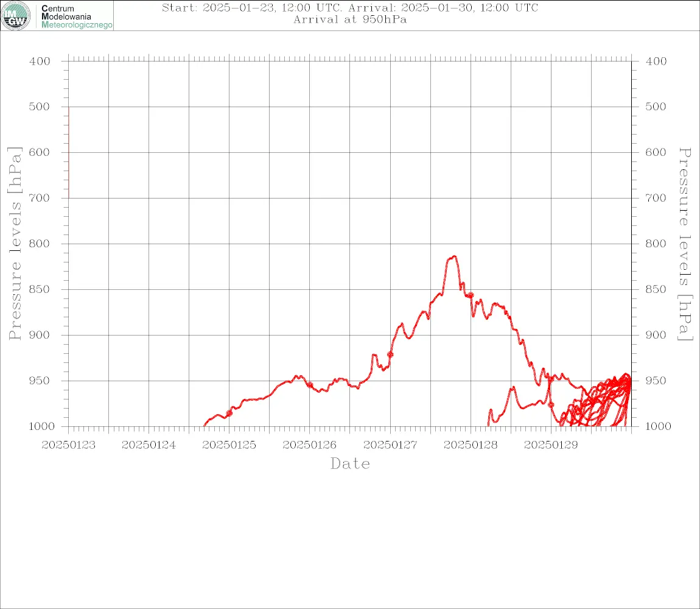This screenshot has width=700, height=609.
Task: Click the trajectory peak near 815 hPa
Action: pyautogui.click(x=454, y=257)
